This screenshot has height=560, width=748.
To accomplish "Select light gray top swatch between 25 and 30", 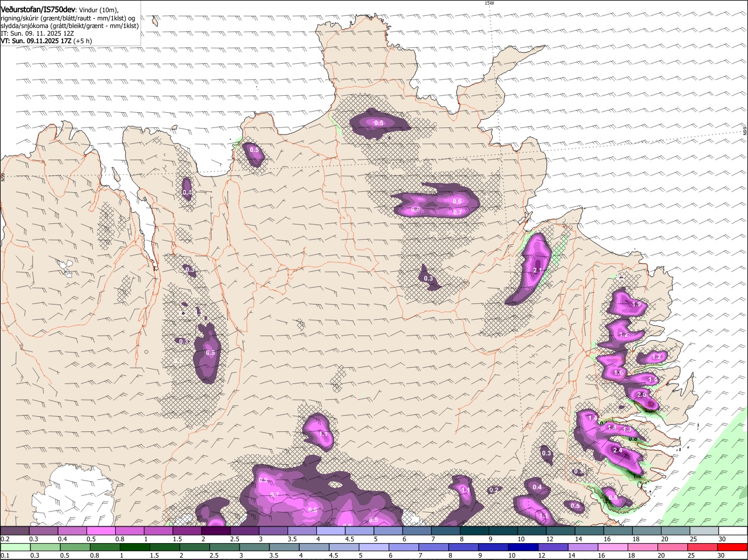I will pyautogui.click(x=704, y=531).
